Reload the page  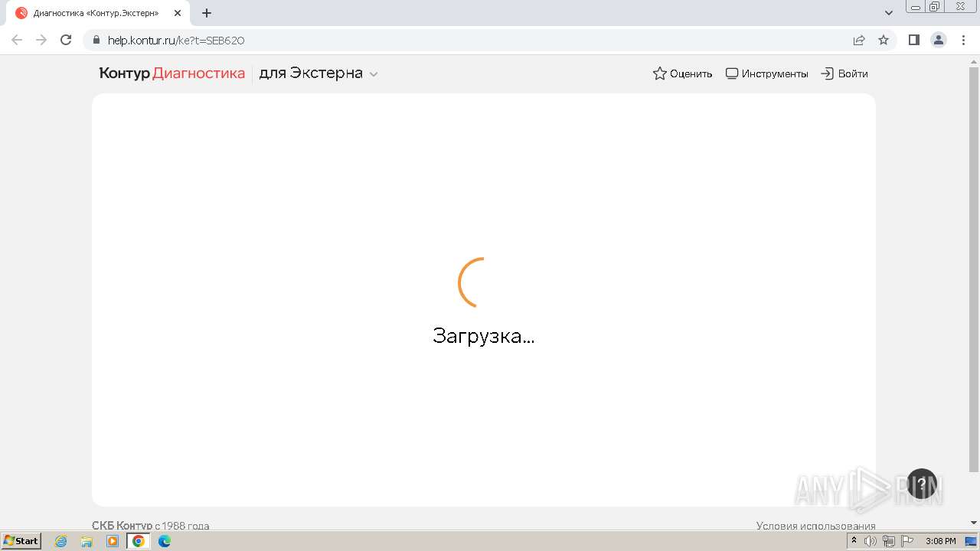(66, 40)
